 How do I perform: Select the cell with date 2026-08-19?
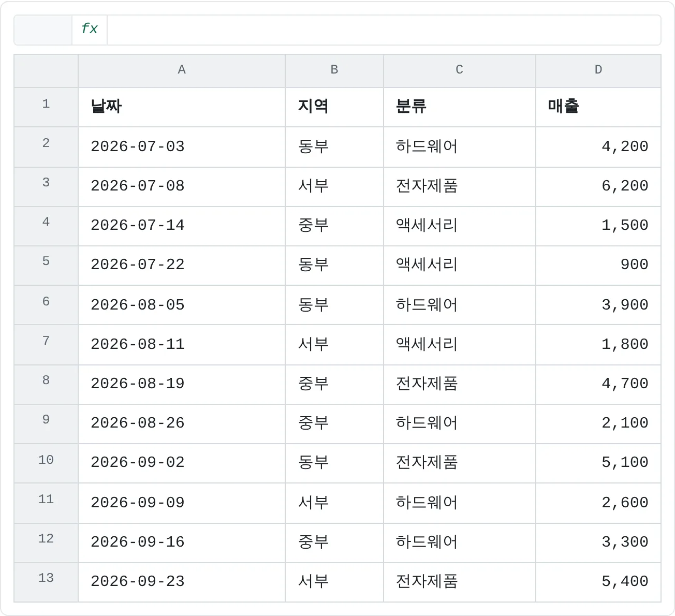(x=182, y=385)
